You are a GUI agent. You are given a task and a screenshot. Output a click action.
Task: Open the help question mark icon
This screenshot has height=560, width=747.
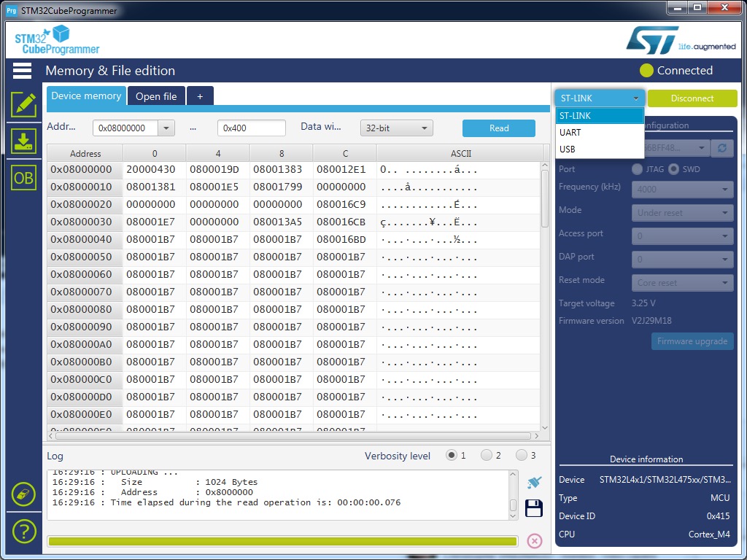click(x=23, y=531)
